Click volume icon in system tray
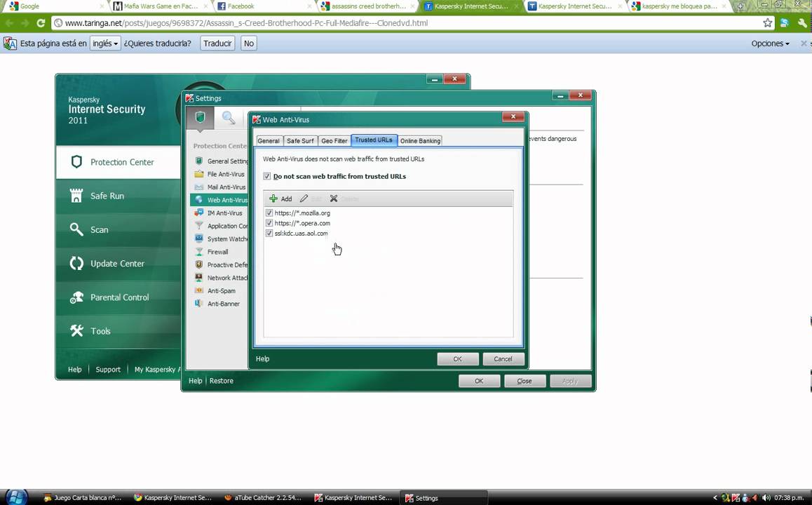The height and width of the screenshot is (505, 812). pyautogui.click(x=766, y=498)
